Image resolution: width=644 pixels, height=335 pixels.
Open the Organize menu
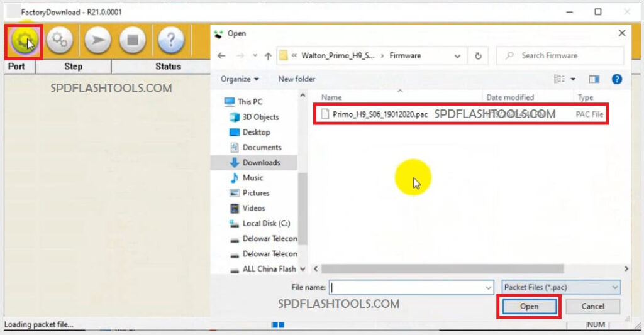[240, 79]
